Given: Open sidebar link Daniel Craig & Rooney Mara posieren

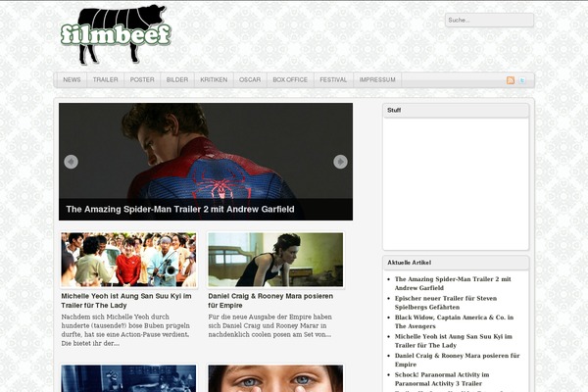Looking at the screenshot, I should tap(457, 360).
